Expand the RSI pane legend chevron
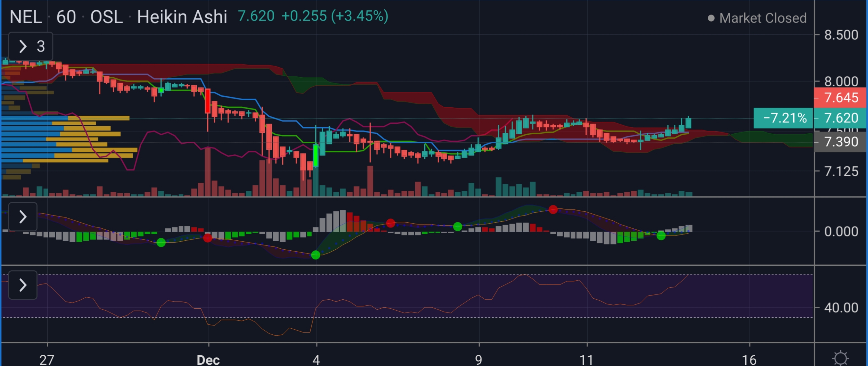868x366 pixels. coord(23,285)
